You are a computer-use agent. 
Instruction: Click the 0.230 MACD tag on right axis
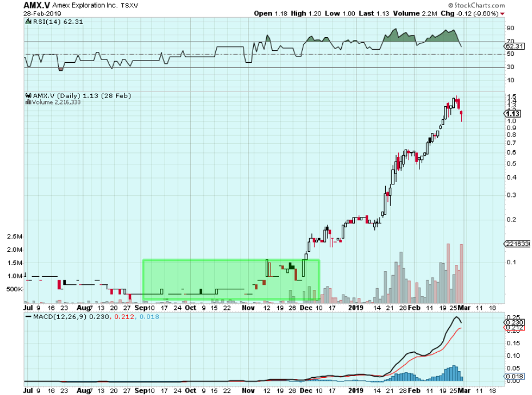(515, 323)
